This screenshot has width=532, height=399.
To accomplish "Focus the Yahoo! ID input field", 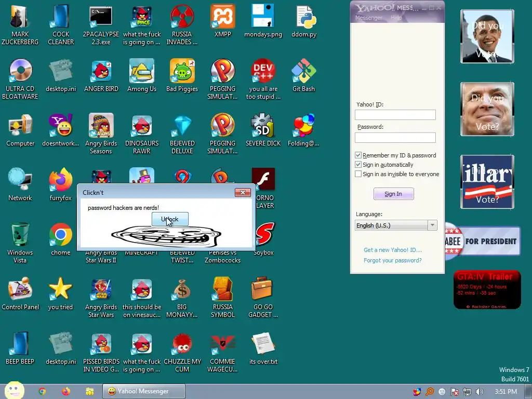I will click(395, 115).
